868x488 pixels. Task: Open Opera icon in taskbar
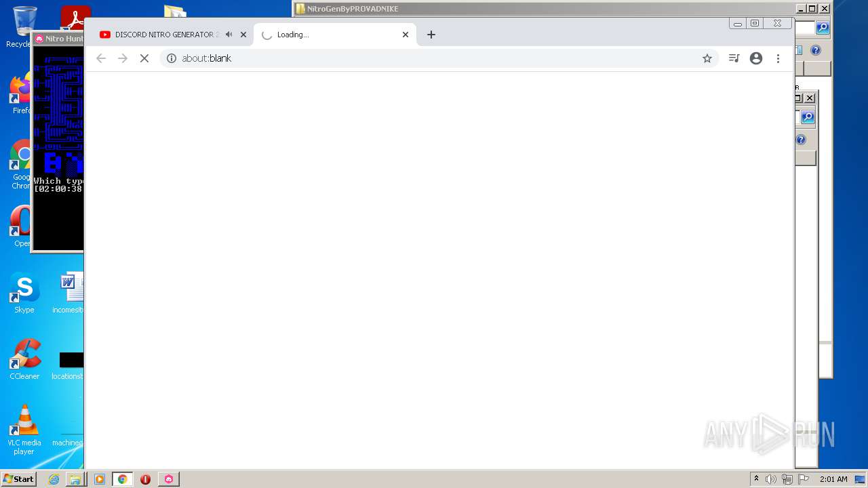tap(145, 479)
